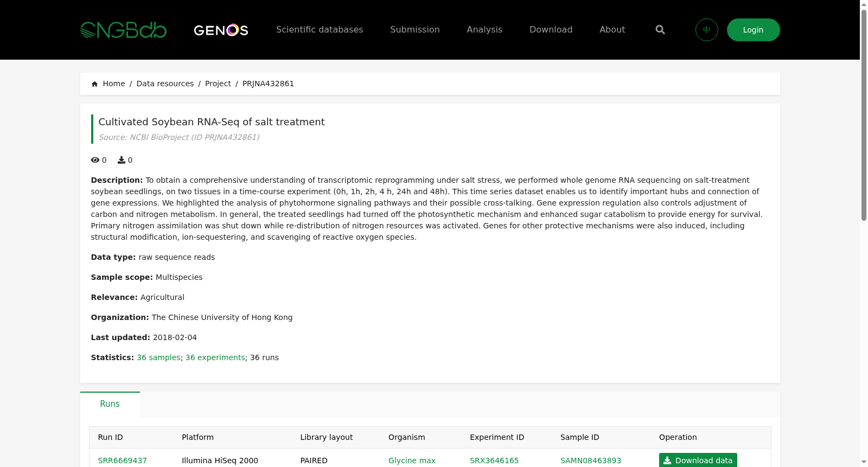Click the 'Run ID' column header

[110, 437]
